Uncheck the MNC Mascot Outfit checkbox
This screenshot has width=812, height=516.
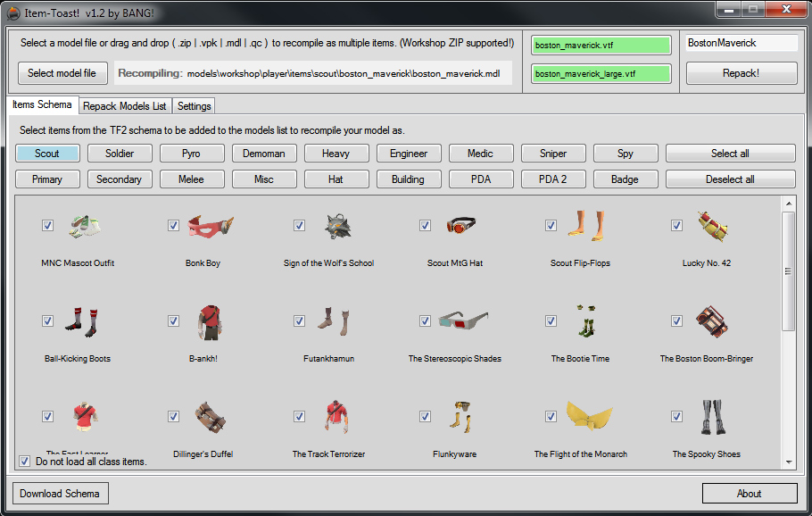pos(47,225)
